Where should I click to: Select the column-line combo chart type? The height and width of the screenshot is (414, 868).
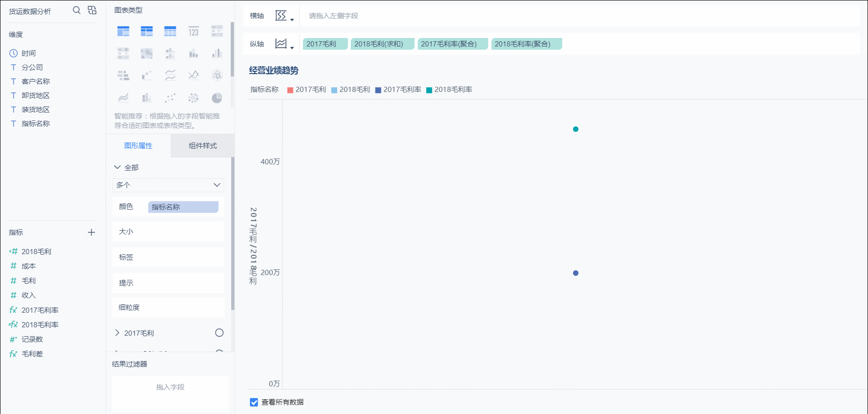147,98
